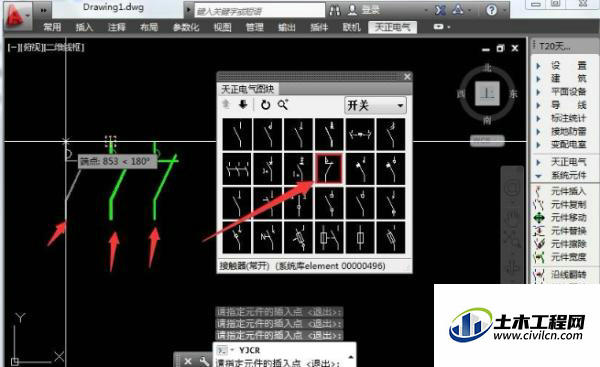Open the 开关 category dropdown

tap(375, 105)
